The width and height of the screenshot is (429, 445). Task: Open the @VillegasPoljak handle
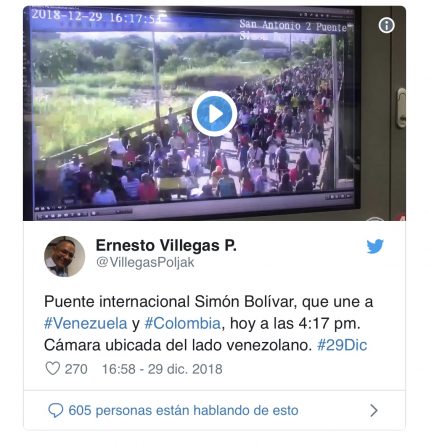pyautogui.click(x=145, y=262)
